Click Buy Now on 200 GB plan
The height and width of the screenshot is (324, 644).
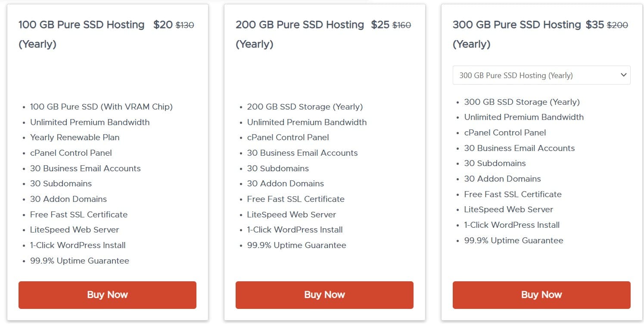coord(324,295)
